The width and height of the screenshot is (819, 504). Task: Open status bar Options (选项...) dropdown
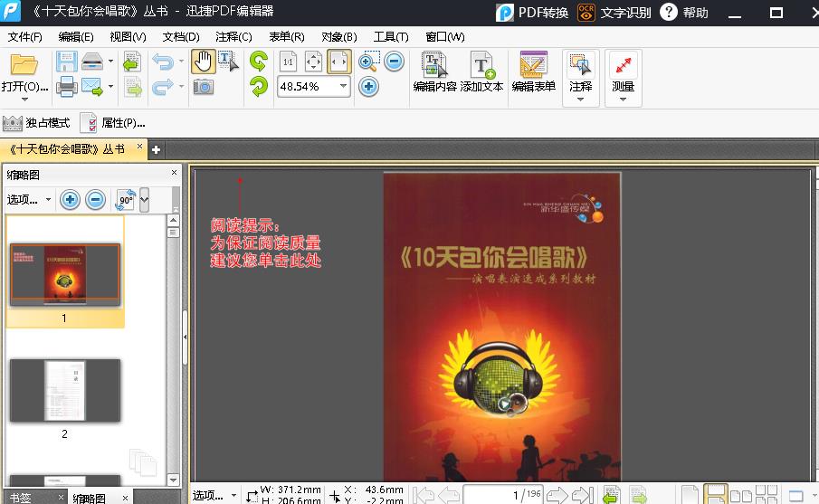click(214, 495)
